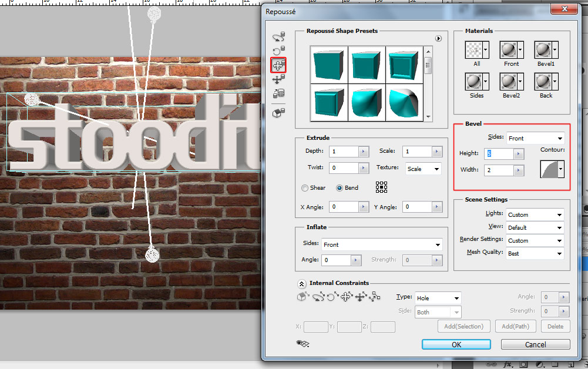Open the Sides material picker
Image resolution: width=588 pixels, height=369 pixels.
click(x=477, y=81)
